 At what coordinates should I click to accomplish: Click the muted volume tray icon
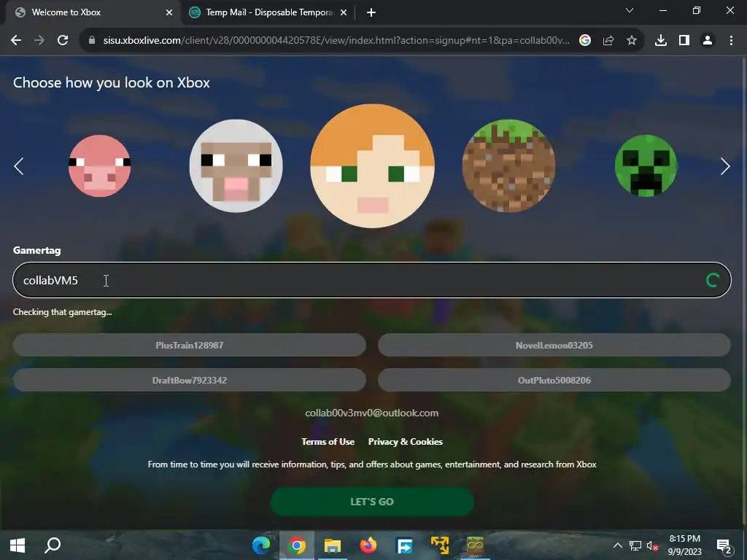pyautogui.click(x=653, y=545)
